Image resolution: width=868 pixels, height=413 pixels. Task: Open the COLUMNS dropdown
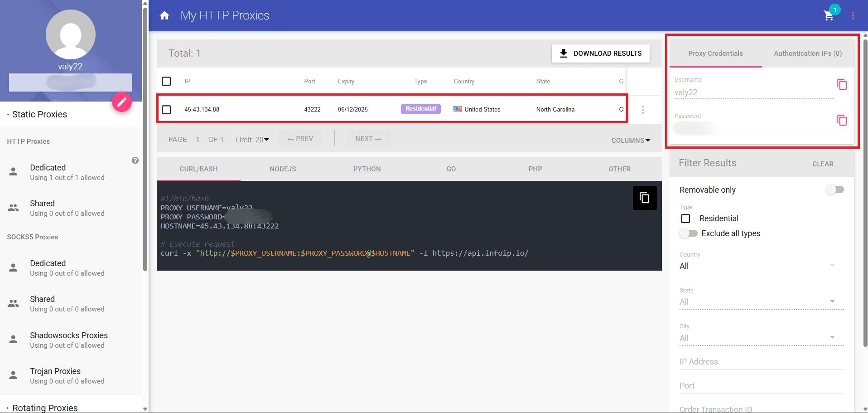[631, 140]
